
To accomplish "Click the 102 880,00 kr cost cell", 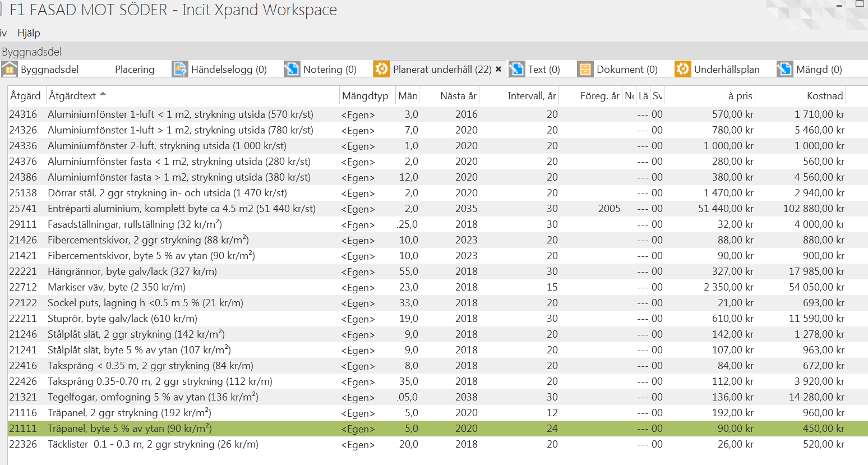I will 814,209.
